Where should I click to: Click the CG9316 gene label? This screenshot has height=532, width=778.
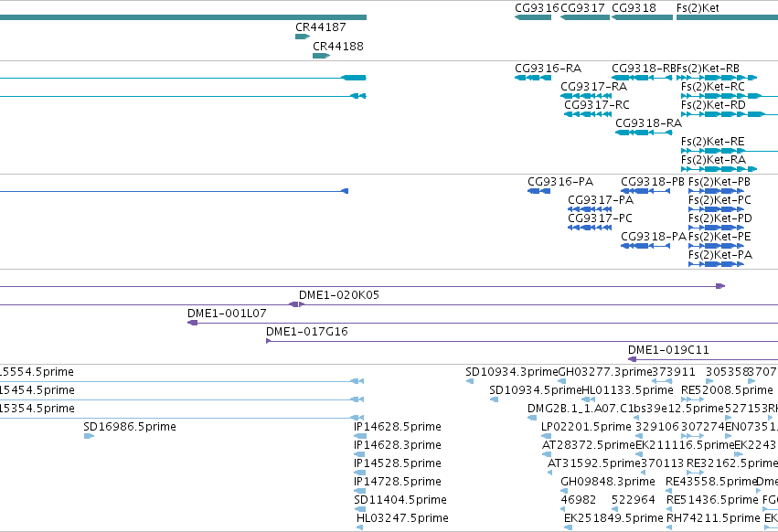537,8
